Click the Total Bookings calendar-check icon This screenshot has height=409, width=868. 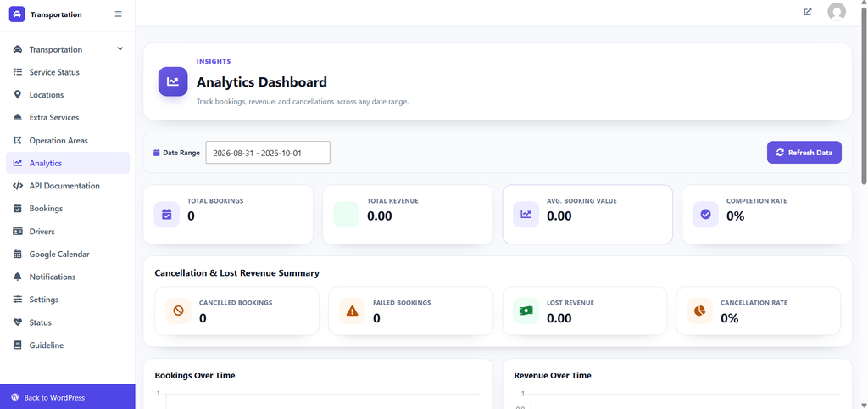pos(167,215)
